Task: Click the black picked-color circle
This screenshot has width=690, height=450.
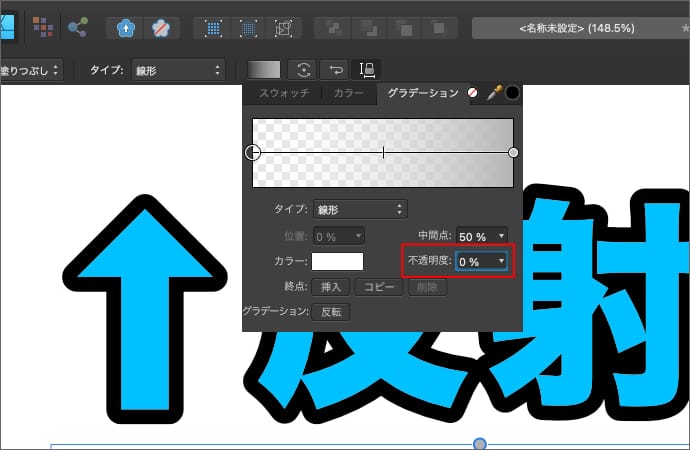Action: [512, 94]
